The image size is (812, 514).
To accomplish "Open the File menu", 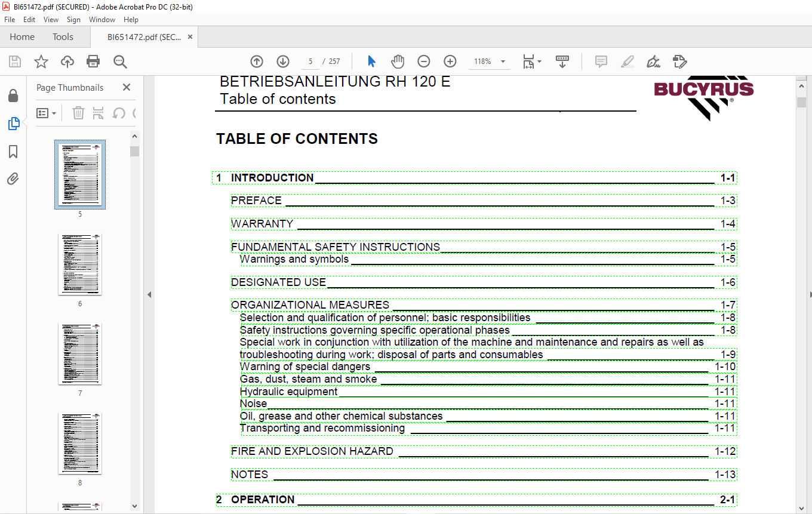I will coord(10,20).
